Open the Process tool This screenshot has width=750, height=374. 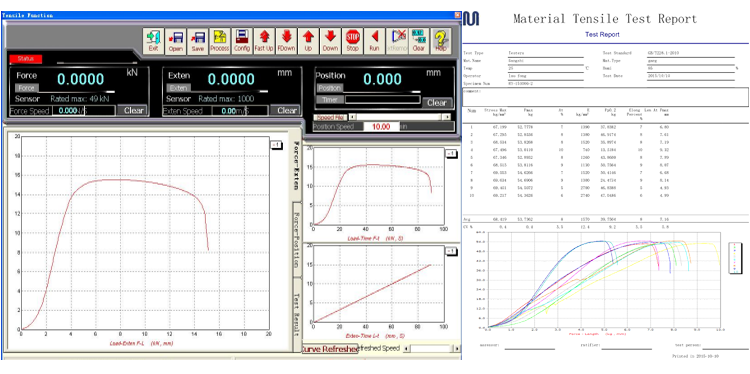click(220, 41)
